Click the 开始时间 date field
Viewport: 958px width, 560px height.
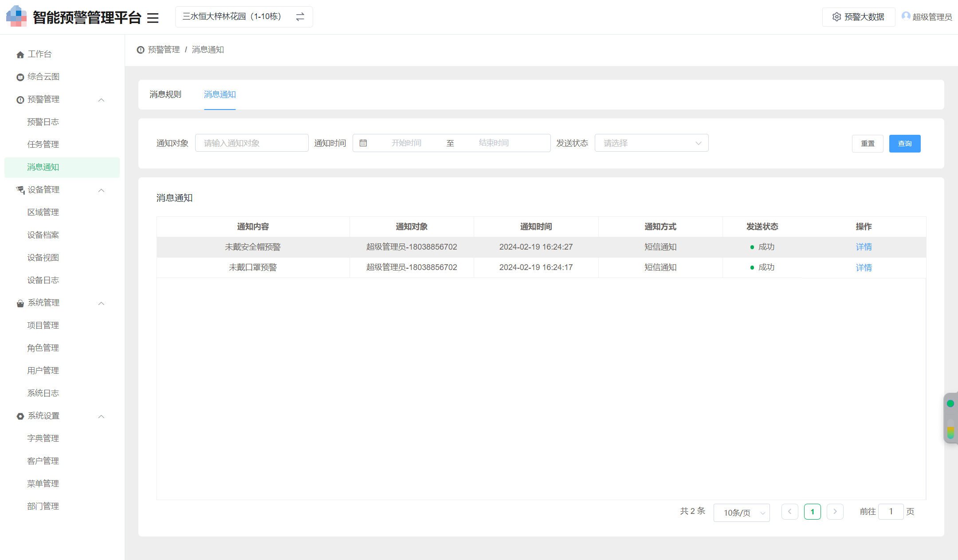coord(406,143)
